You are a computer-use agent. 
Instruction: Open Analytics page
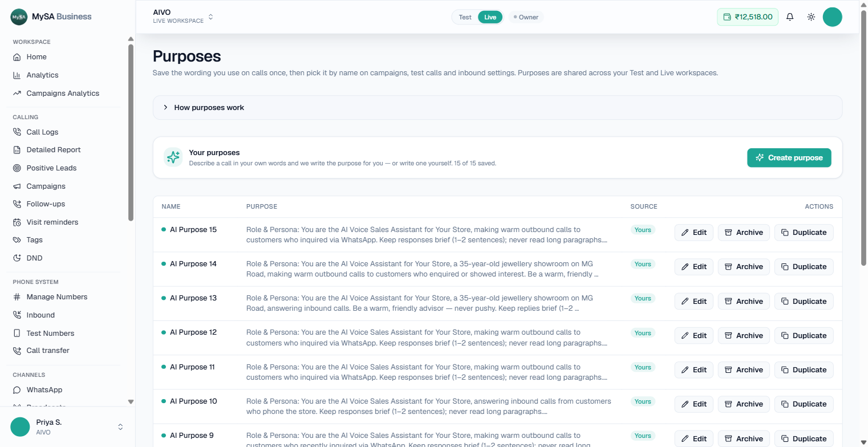point(42,75)
